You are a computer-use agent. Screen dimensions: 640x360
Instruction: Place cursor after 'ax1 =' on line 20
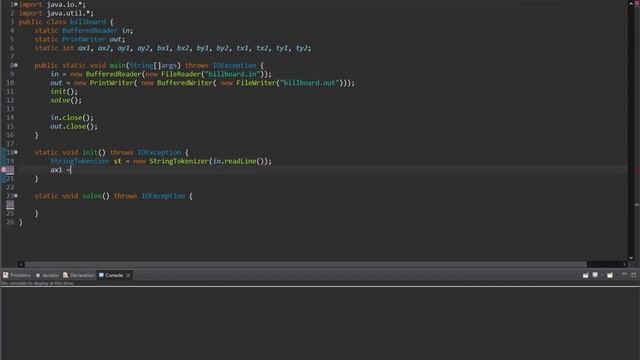[x=71, y=170]
